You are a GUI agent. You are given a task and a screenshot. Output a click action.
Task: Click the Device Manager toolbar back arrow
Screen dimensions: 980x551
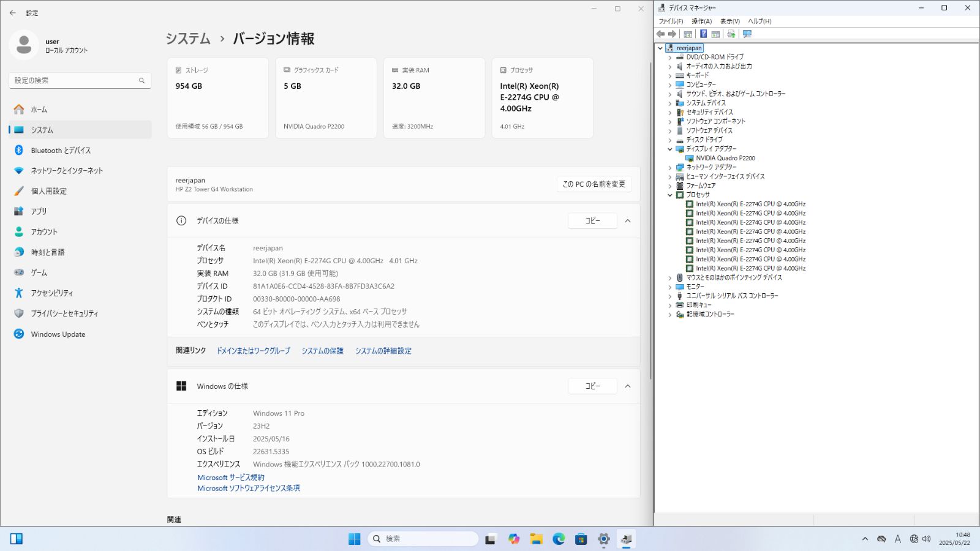[x=660, y=34]
